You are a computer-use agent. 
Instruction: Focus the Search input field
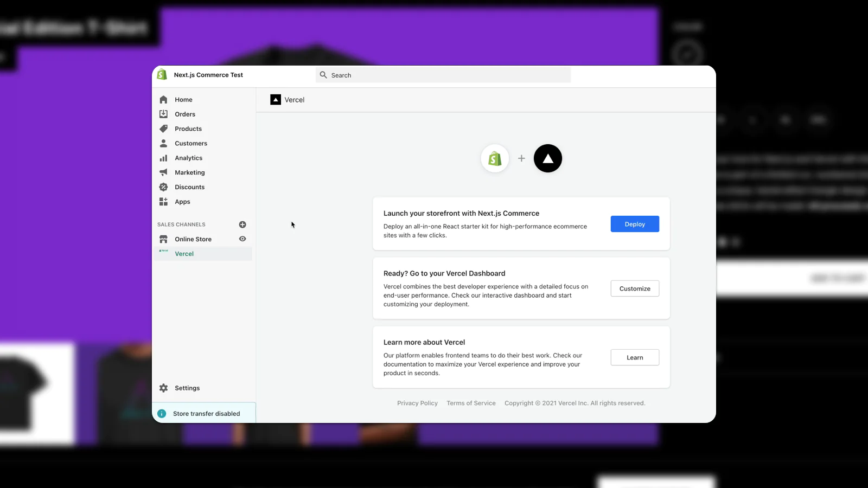[x=443, y=75]
